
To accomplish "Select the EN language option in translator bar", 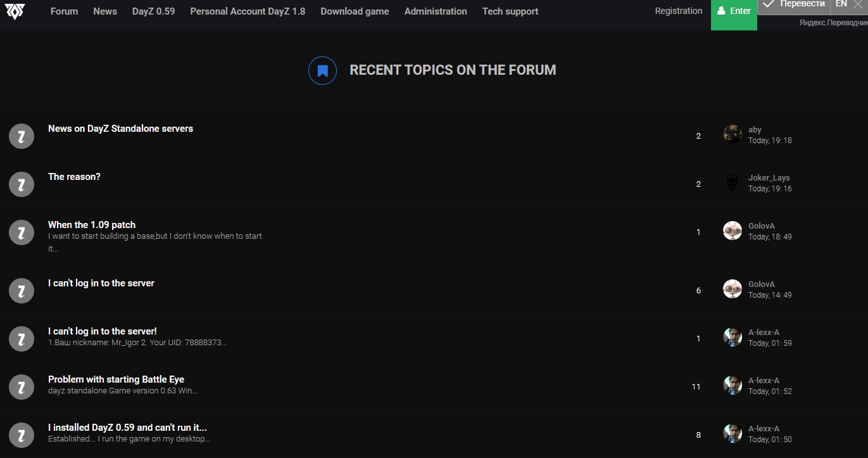I will pos(841,4).
